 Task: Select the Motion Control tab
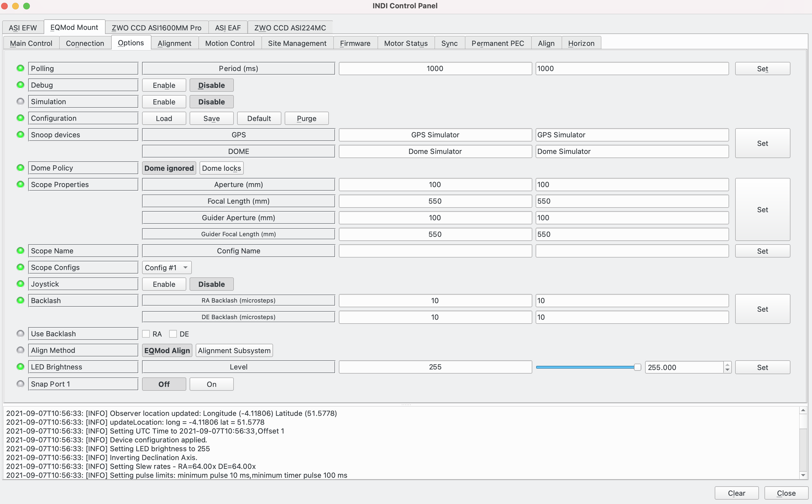[229, 43]
